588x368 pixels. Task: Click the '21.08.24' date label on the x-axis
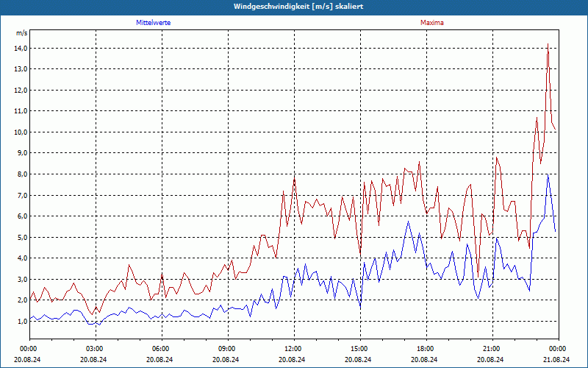pyautogui.click(x=556, y=359)
